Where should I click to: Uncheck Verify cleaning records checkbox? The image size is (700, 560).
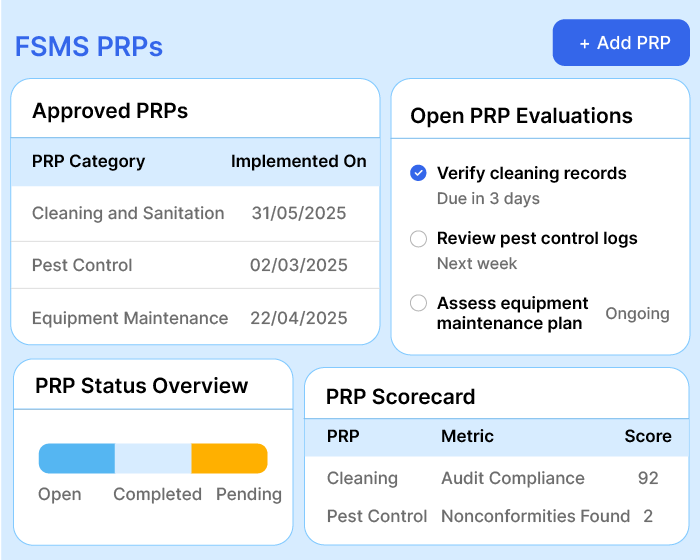pos(419,173)
